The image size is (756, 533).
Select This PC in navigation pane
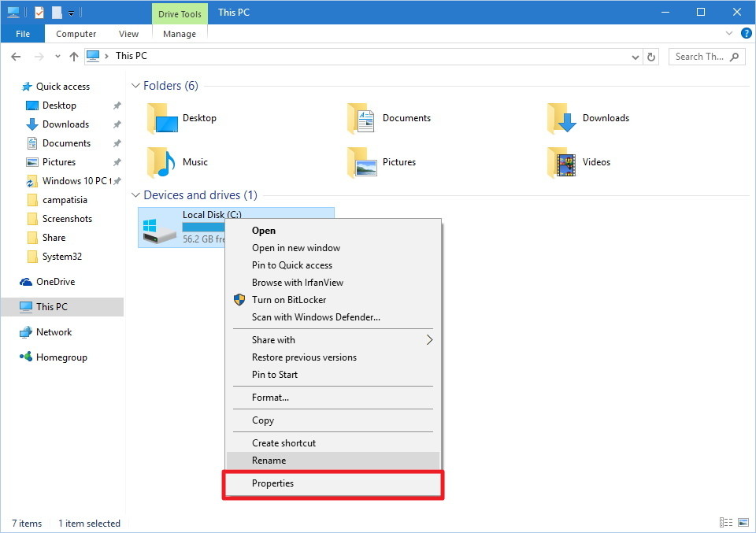point(61,307)
